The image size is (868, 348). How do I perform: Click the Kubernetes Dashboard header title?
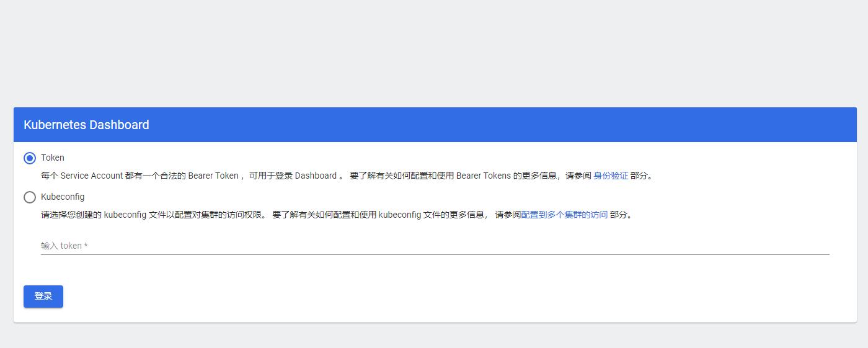click(86, 125)
